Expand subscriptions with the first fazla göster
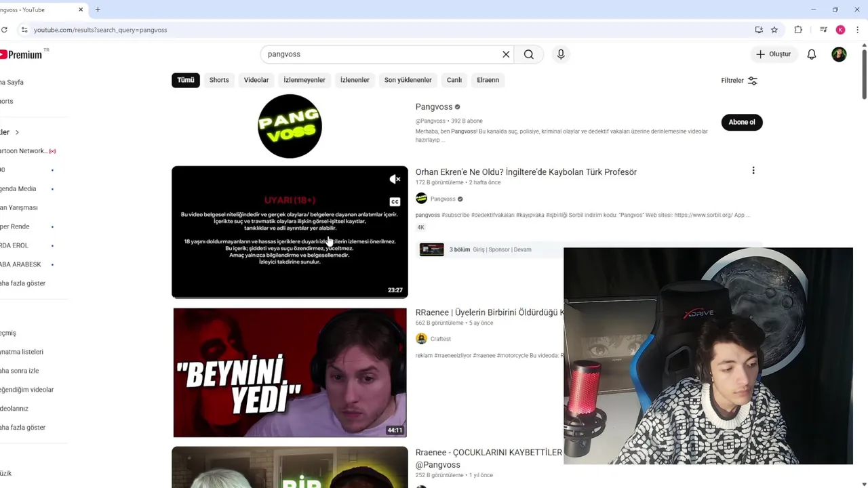The width and height of the screenshot is (868, 488). point(23,283)
